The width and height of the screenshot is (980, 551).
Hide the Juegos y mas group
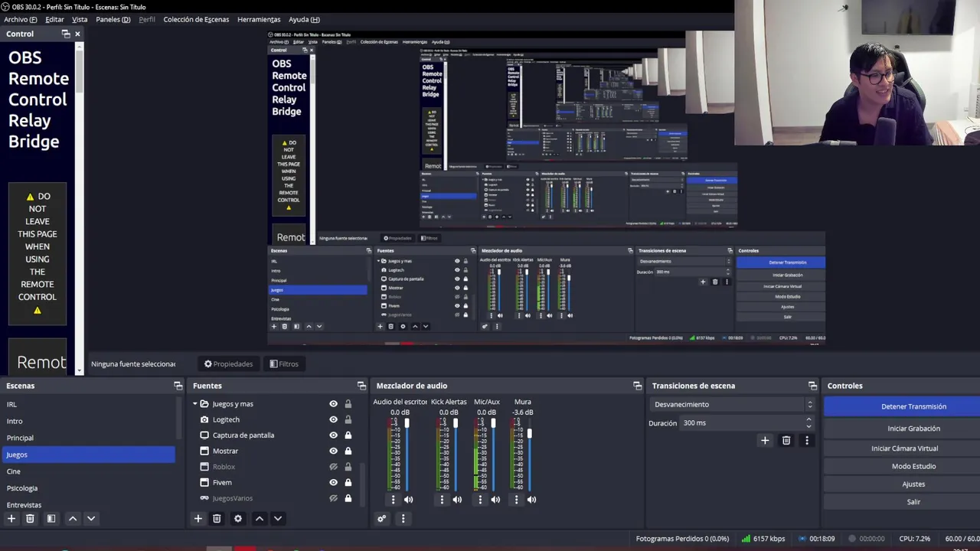pyautogui.click(x=333, y=404)
